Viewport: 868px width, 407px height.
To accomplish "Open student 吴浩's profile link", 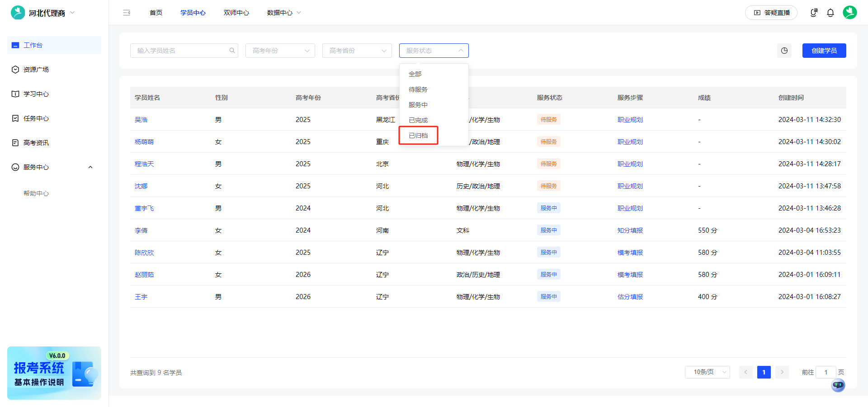I will [x=141, y=120].
